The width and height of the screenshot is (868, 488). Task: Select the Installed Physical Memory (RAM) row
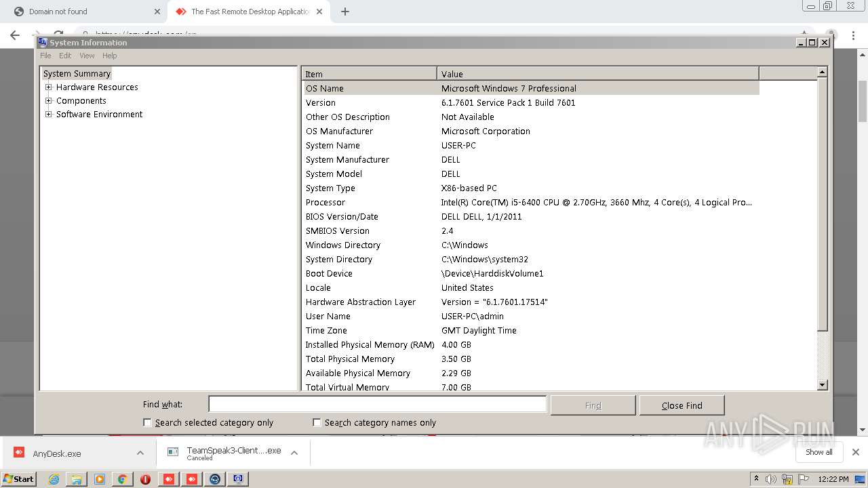coord(530,344)
